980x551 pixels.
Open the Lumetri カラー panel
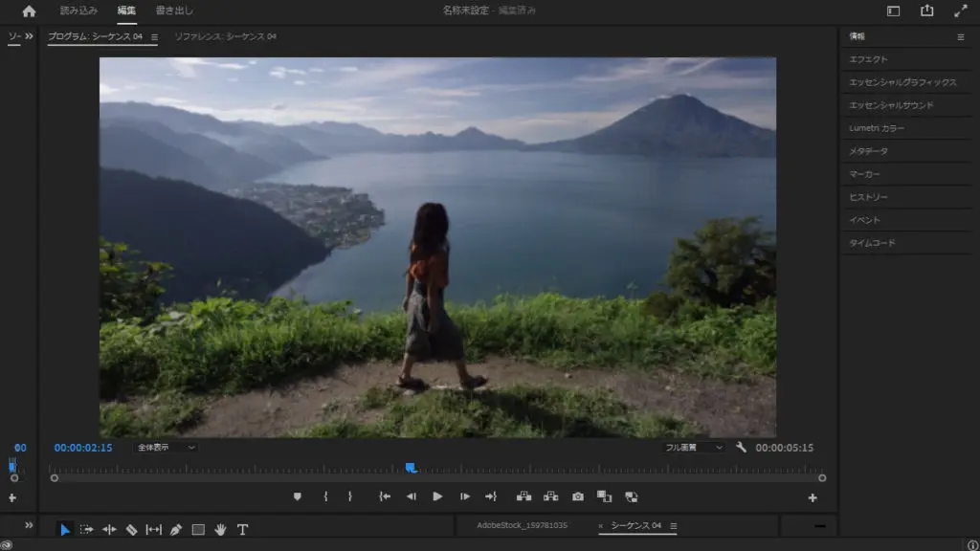877,128
